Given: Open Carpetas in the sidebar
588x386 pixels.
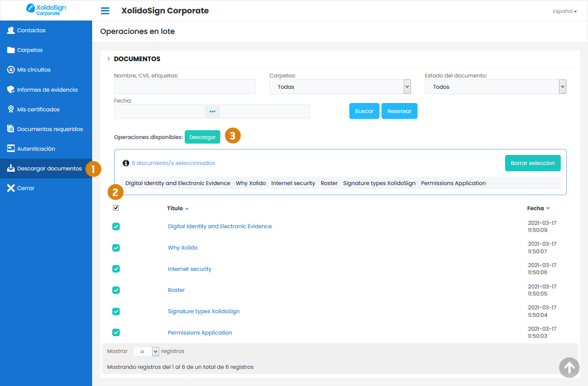Looking at the screenshot, I should pyautogui.click(x=46, y=50).
